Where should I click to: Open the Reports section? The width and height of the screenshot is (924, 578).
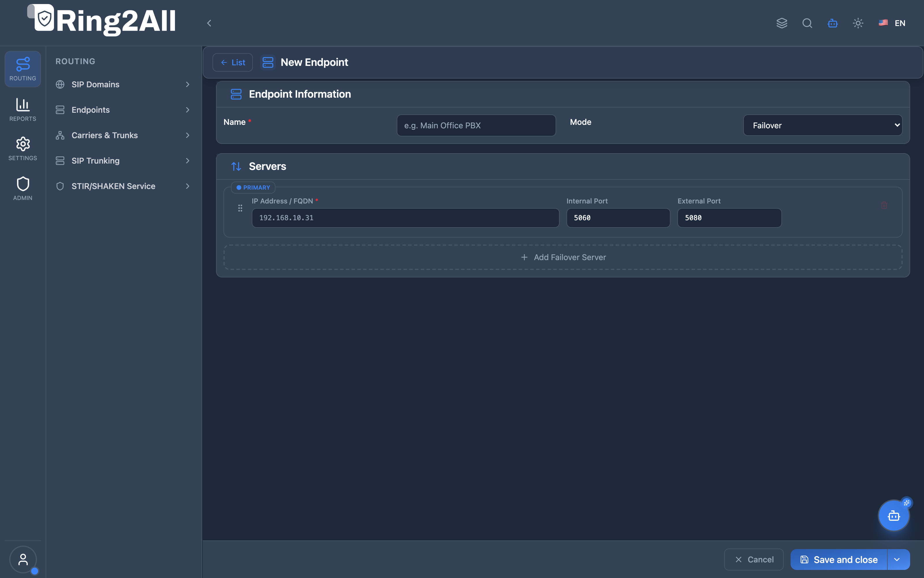pos(23,109)
